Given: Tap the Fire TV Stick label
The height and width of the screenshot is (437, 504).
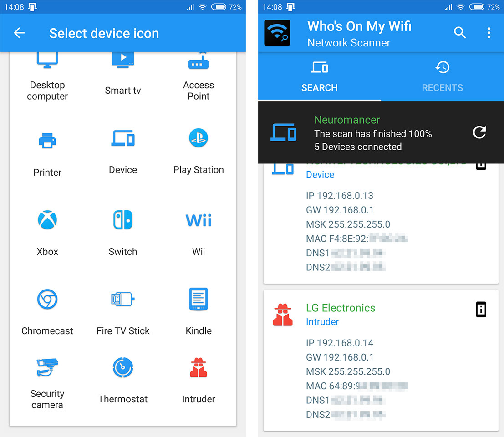Looking at the screenshot, I should pos(123,331).
